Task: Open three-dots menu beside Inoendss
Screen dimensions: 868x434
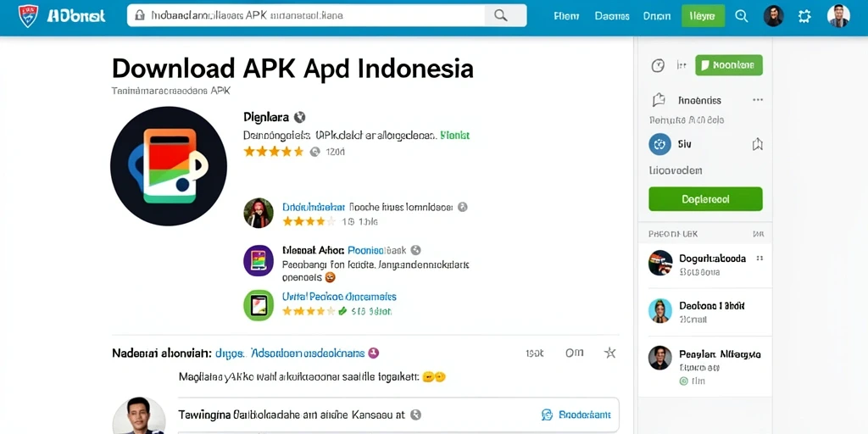Action: (x=758, y=100)
